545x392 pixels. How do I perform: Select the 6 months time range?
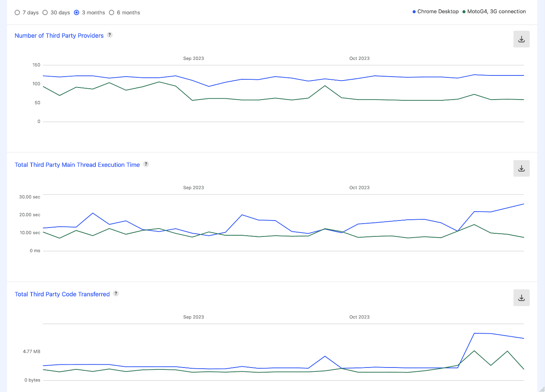[112, 12]
